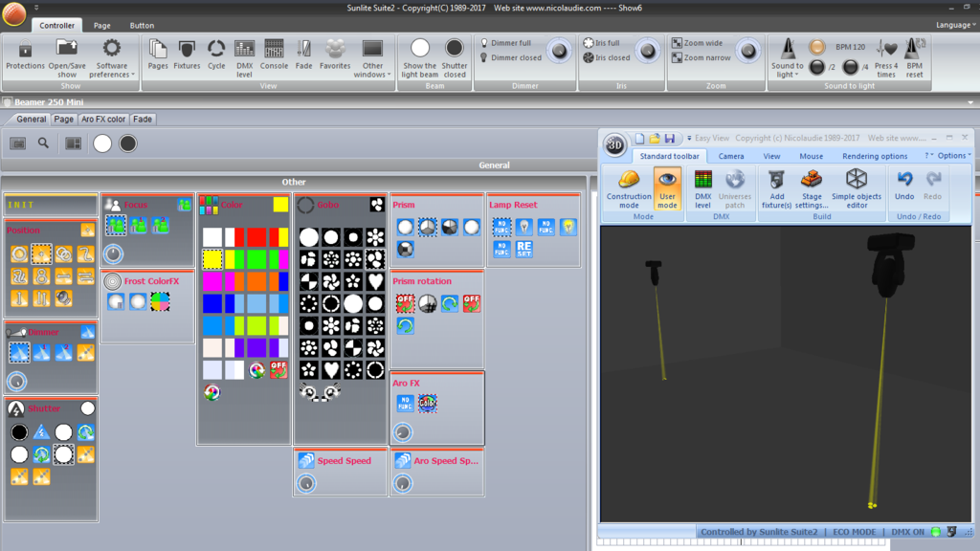
Task: Adjust the Dimmer knob in ribbon
Action: pos(559,51)
